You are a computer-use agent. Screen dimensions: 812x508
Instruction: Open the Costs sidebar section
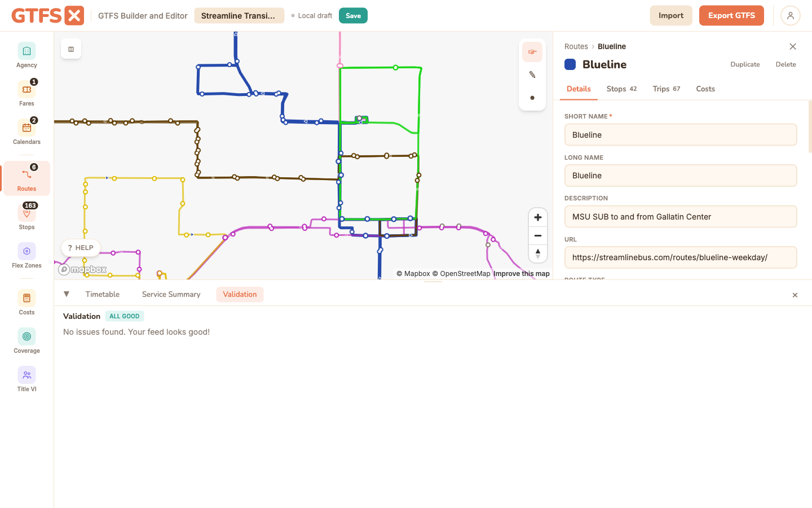27,303
